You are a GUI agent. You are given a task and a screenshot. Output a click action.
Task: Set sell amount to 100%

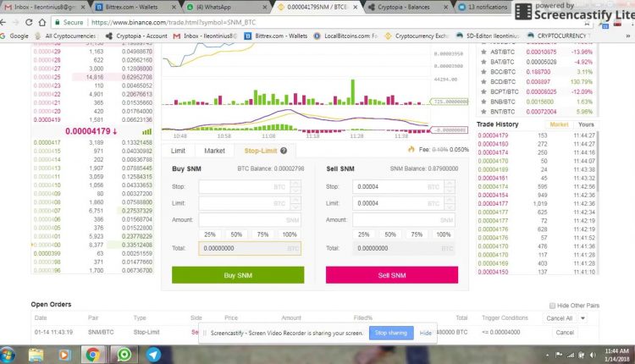[x=443, y=234]
